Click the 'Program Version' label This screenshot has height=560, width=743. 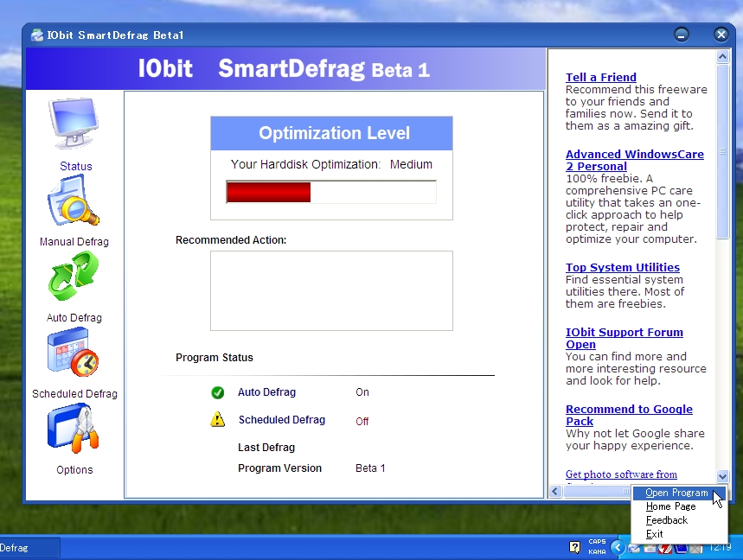pos(279,468)
